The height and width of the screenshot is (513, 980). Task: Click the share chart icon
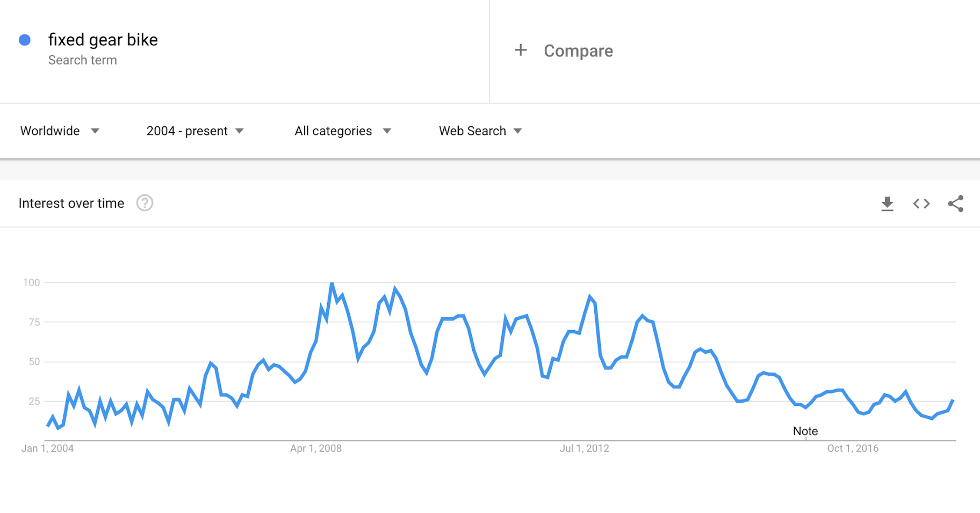pos(955,204)
